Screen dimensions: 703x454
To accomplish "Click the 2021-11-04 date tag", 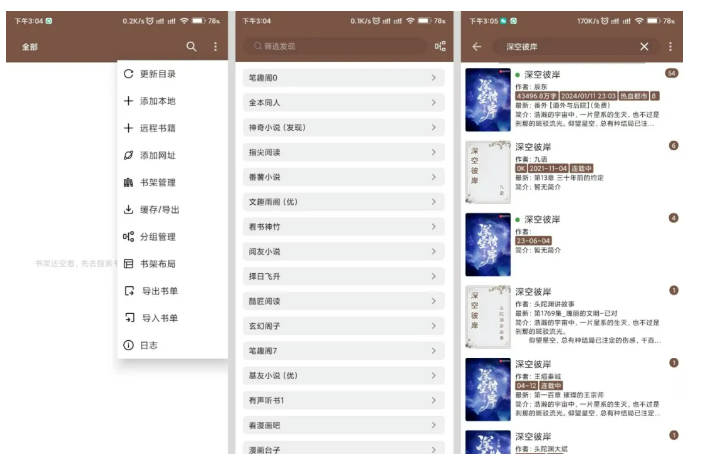I will click(x=548, y=169).
